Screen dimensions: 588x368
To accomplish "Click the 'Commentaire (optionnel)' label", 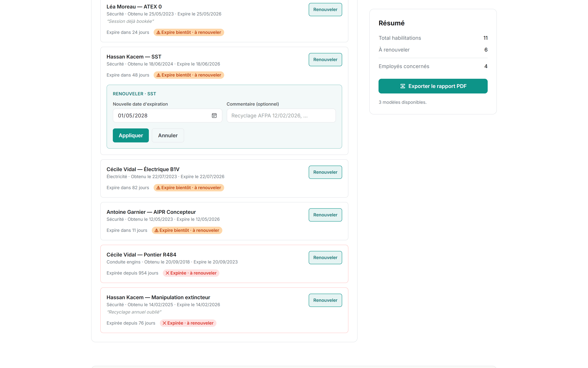I will click(253, 104).
